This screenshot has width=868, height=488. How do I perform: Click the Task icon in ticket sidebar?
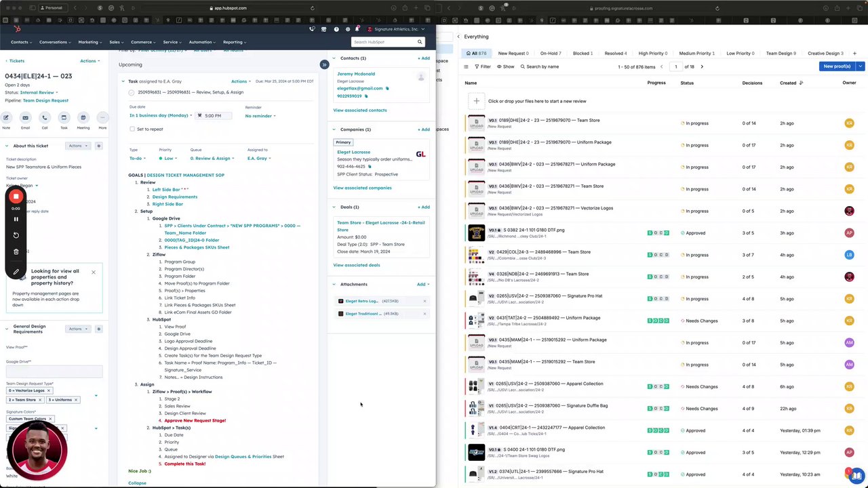(x=64, y=117)
